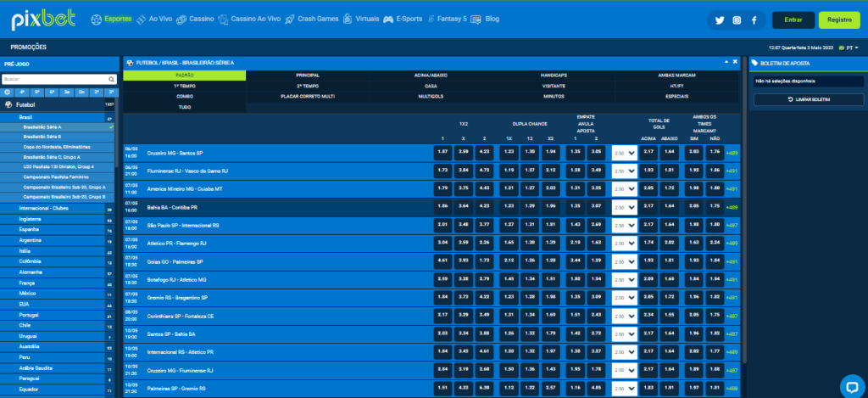Open the Twitter social icon

pos(720,20)
